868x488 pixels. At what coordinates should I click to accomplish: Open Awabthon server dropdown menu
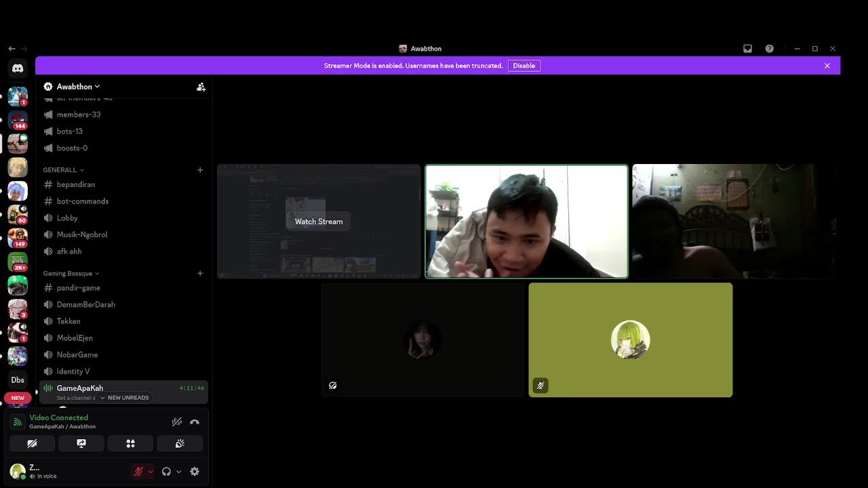78,87
